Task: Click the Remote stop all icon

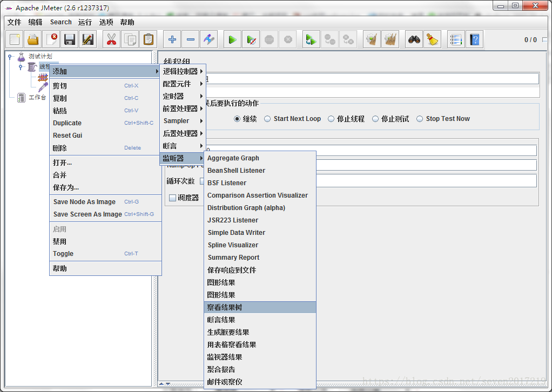Action: tap(329, 39)
